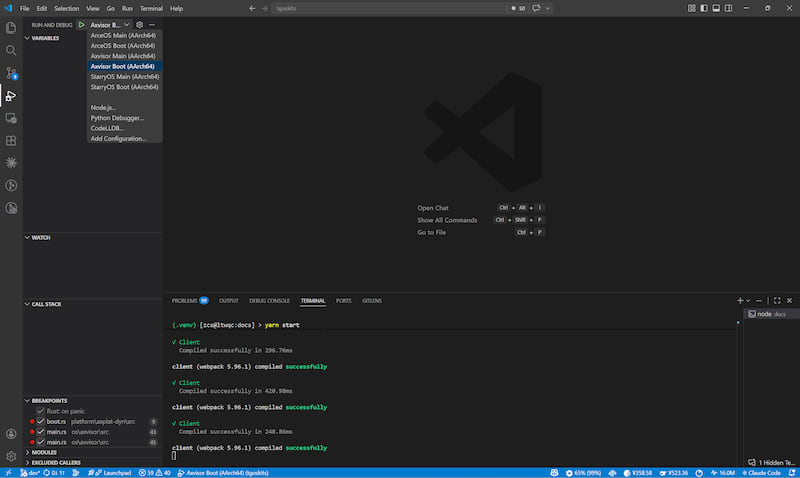This screenshot has width=800, height=478.
Task: Open the Explorer view in activity bar
Action: point(11,28)
